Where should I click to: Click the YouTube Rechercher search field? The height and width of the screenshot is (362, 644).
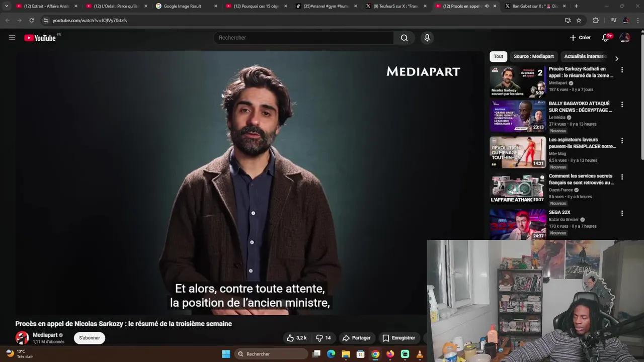coord(304,38)
